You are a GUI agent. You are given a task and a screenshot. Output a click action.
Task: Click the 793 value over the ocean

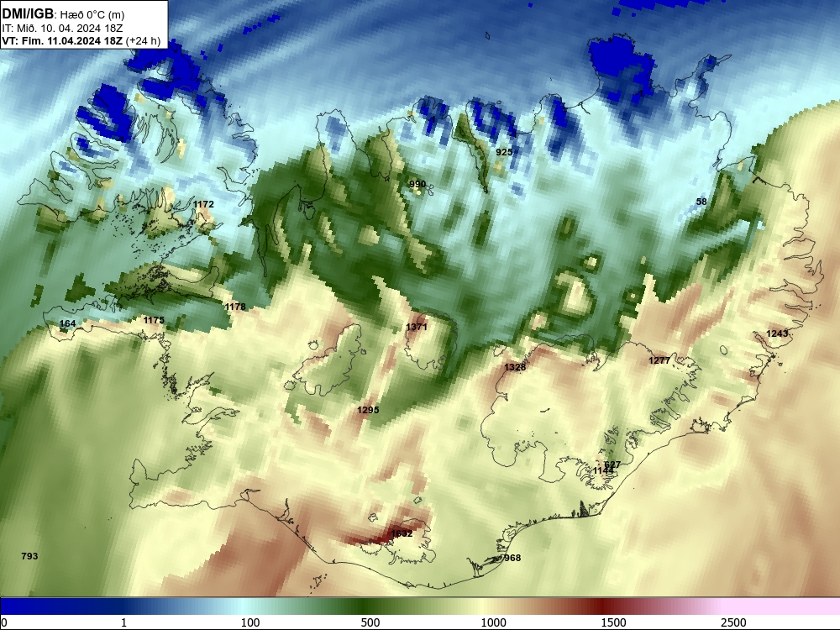[29, 556]
